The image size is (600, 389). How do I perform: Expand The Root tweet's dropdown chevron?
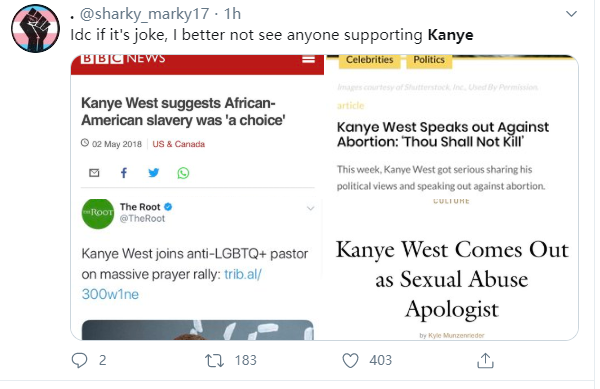(310, 208)
